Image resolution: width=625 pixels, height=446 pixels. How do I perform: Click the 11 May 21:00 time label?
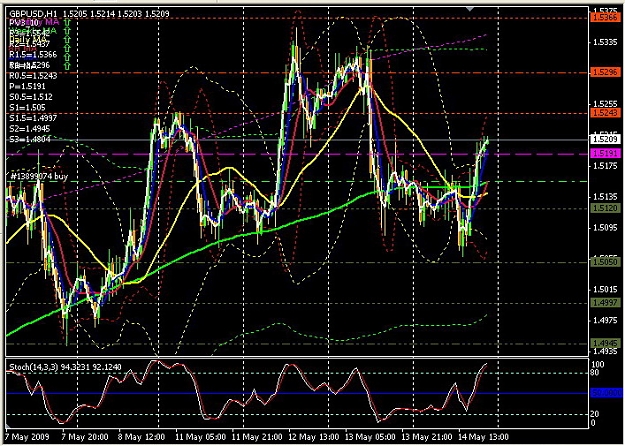[x=257, y=437]
